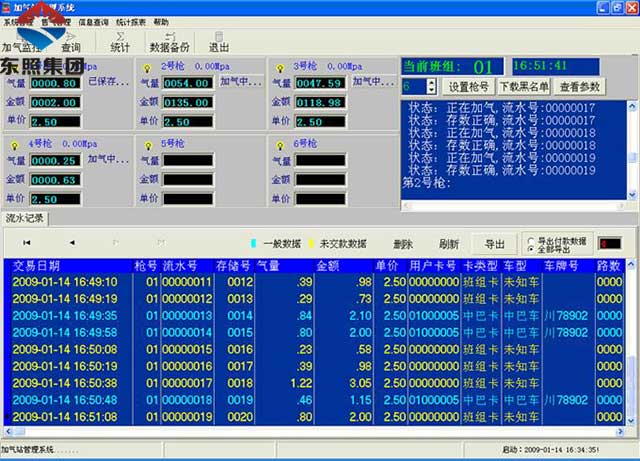
Task: Open the 信息查询 menu
Action: (x=93, y=22)
